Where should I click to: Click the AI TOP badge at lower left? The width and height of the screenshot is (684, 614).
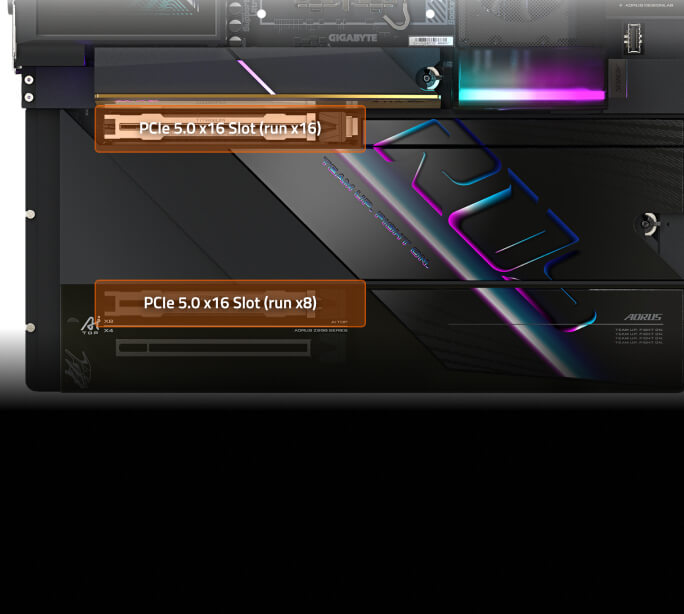point(91,326)
